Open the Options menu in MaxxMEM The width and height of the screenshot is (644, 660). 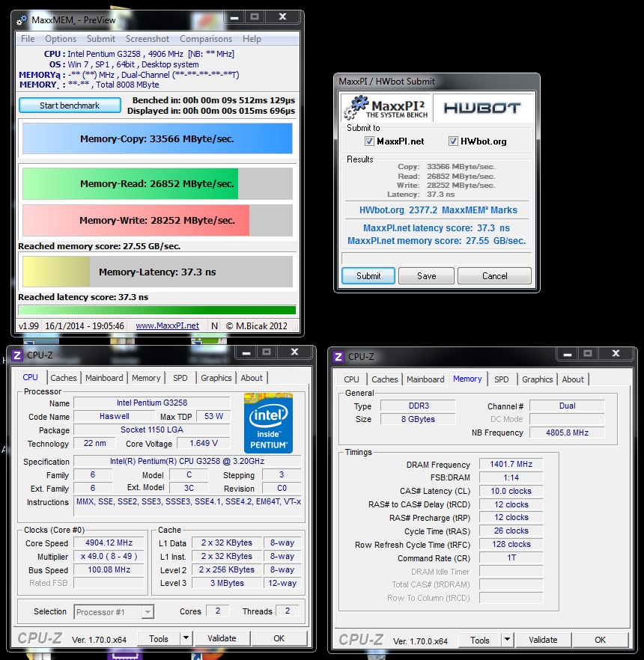[x=61, y=39]
